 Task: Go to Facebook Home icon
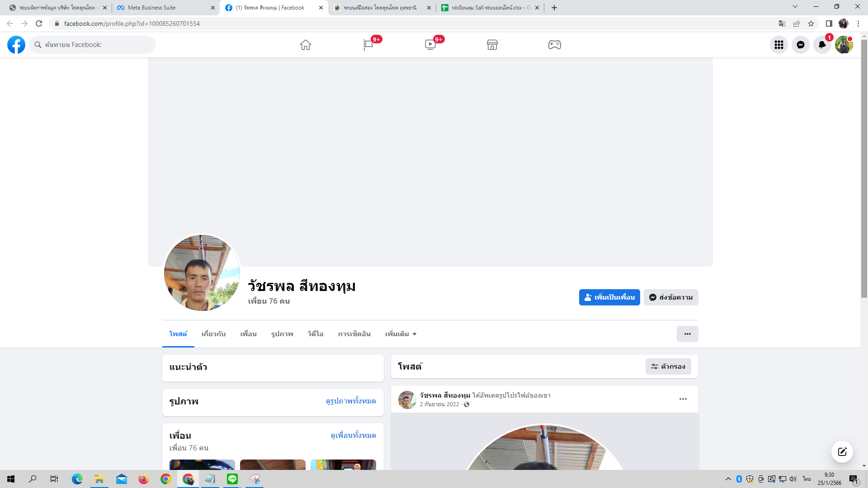pos(306,45)
